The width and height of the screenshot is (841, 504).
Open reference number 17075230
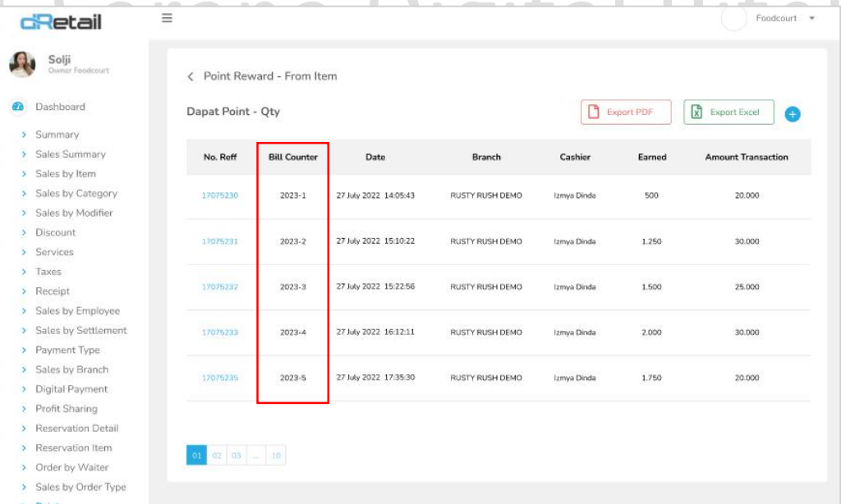220,196
